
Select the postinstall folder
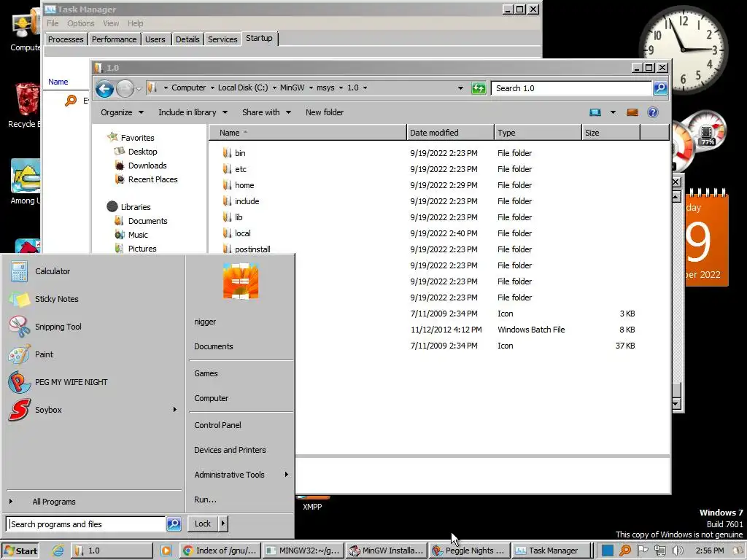(x=252, y=249)
